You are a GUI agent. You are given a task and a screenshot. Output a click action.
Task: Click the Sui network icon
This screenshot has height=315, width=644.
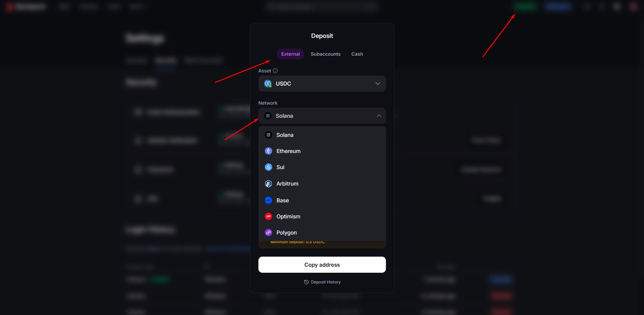[268, 167]
